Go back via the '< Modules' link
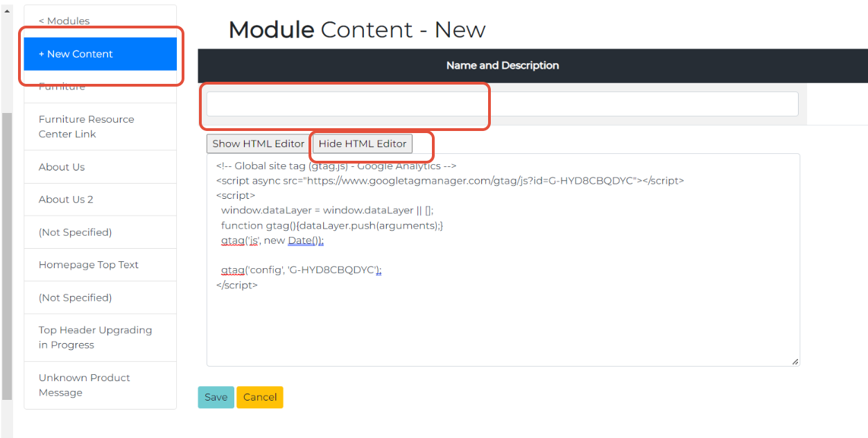 coord(64,21)
